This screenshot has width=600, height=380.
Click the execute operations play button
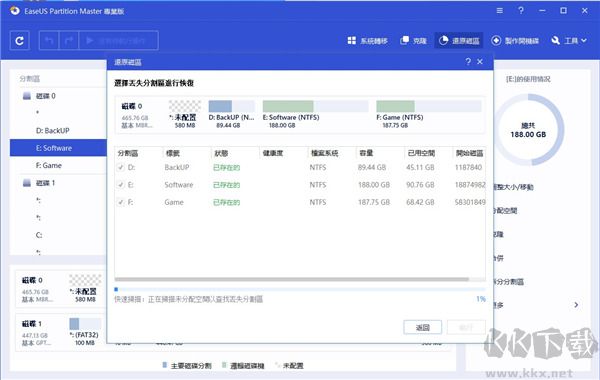pos(119,41)
